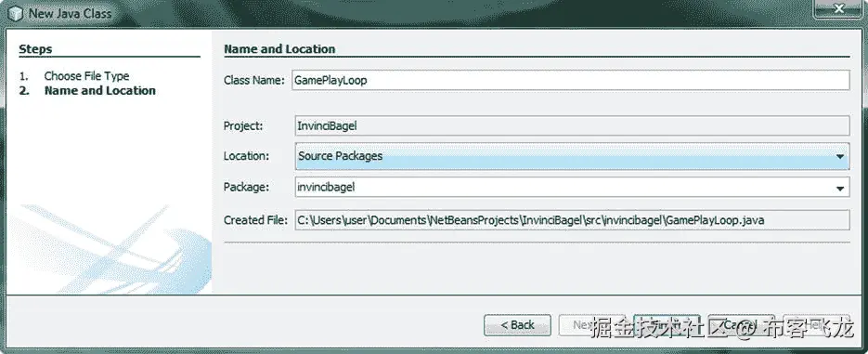Click the Name and Location panel heading
Viewport: 868px width, 354px height.
click(279, 48)
